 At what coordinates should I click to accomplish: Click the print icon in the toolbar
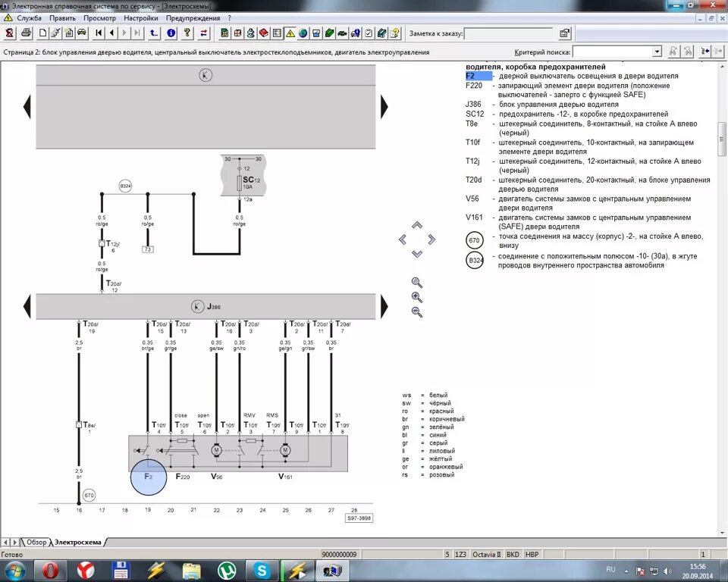point(26,33)
